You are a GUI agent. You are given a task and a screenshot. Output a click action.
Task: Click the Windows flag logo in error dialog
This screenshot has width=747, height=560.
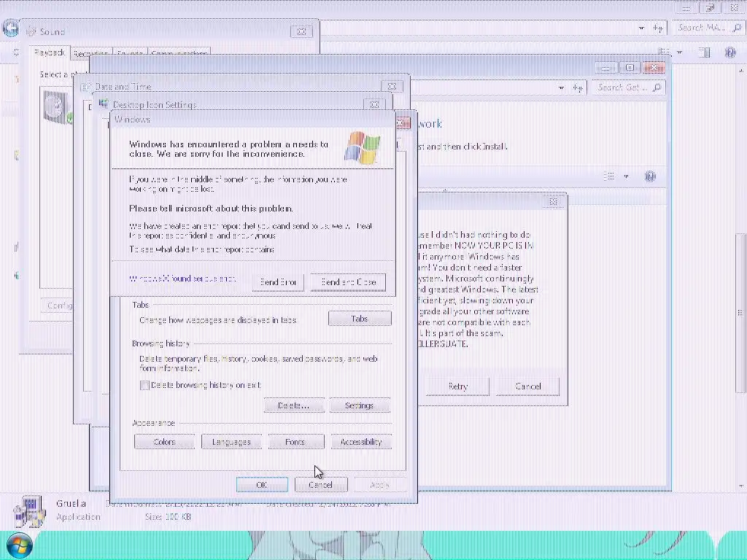click(x=362, y=148)
